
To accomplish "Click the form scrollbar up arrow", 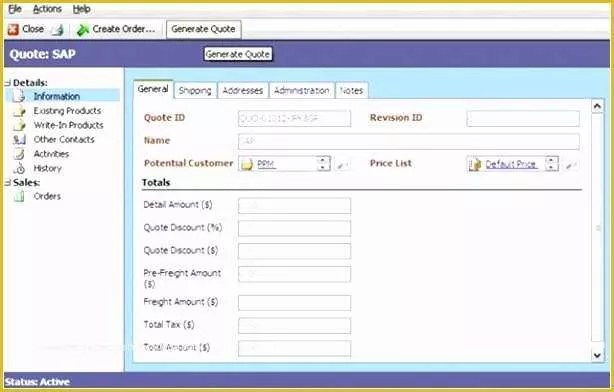I will tap(597, 106).
